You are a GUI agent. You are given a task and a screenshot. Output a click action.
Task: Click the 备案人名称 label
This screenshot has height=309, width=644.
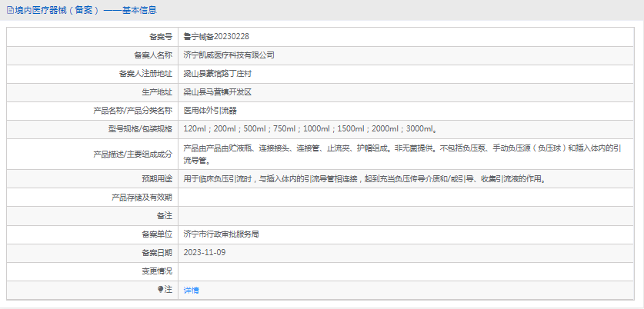[x=153, y=55]
